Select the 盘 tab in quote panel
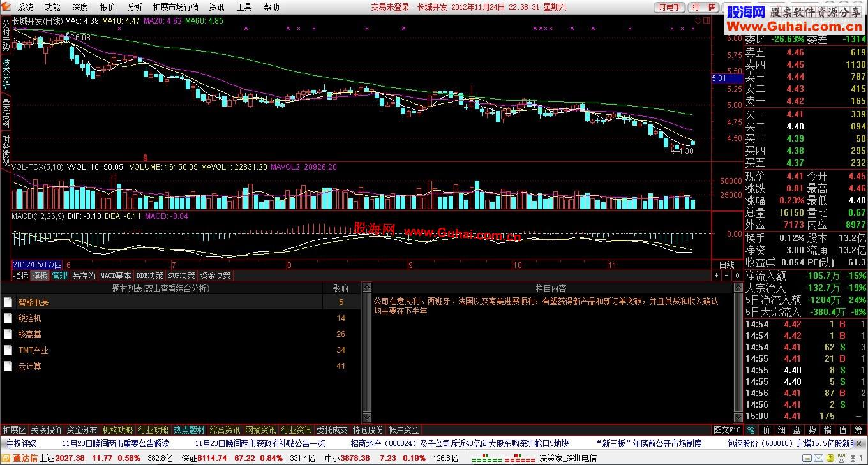Screen dimensions: 868x465 (797, 430)
